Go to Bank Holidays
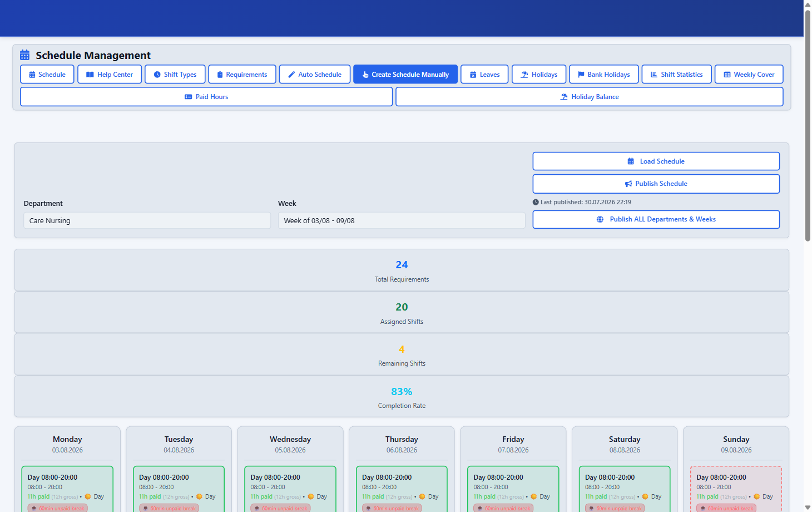This screenshot has width=812, height=512. coord(604,74)
